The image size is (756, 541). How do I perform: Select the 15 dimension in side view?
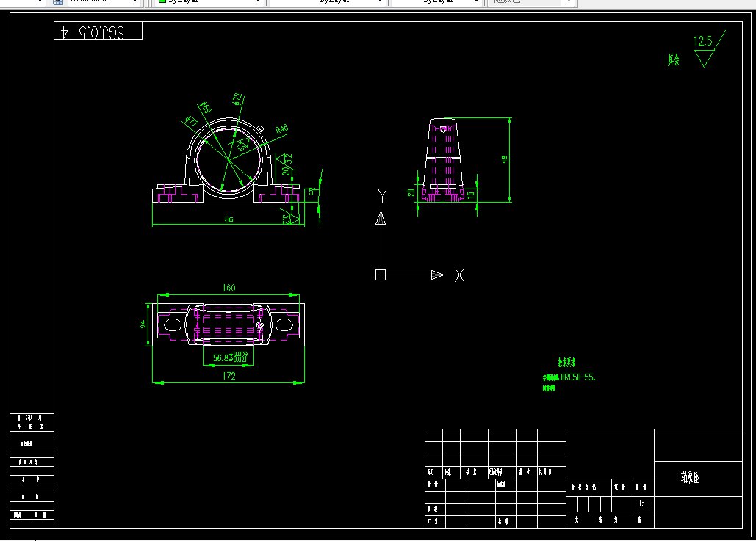click(471, 195)
